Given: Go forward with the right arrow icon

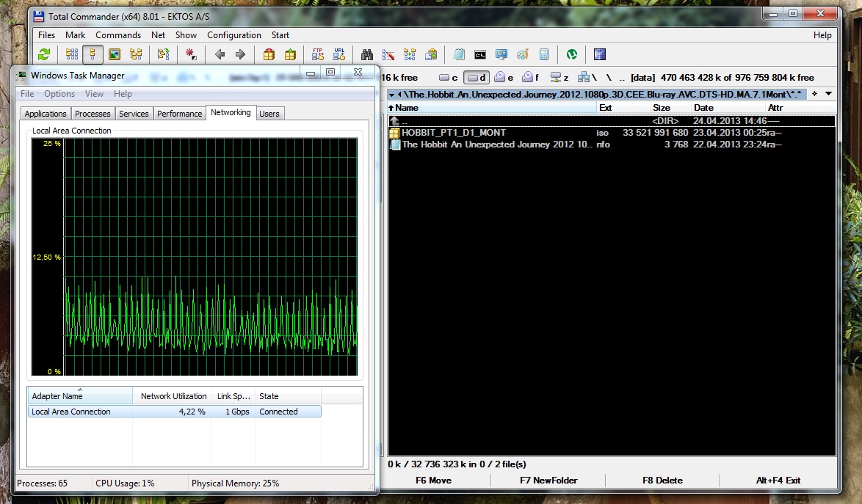Looking at the screenshot, I should click(240, 54).
